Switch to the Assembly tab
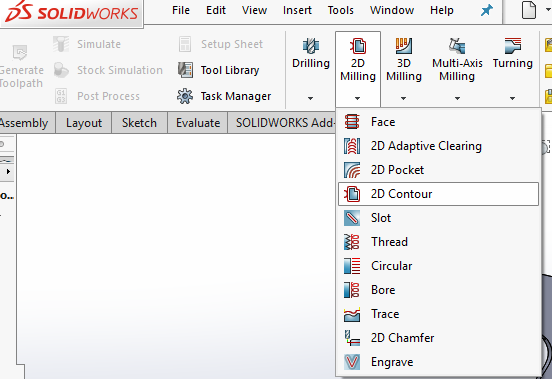This screenshot has height=379, width=552. (x=27, y=123)
